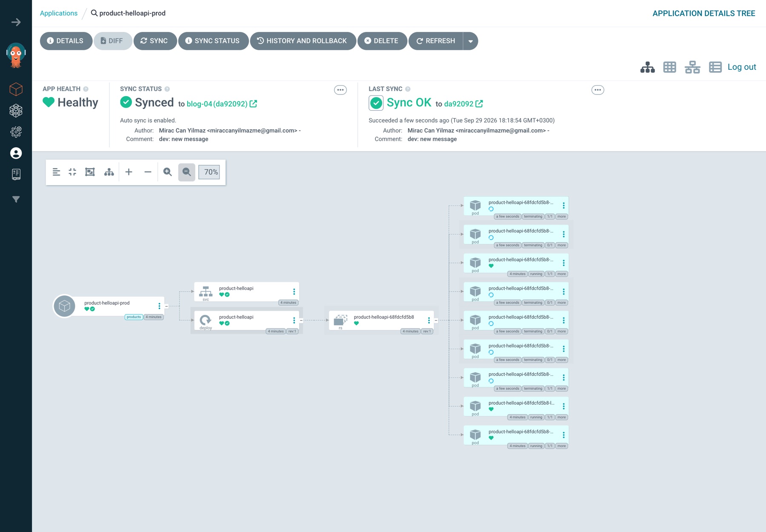The width and height of the screenshot is (766, 532).
Task: Collapse the replicaset node's pod children
Action: [x=436, y=320]
